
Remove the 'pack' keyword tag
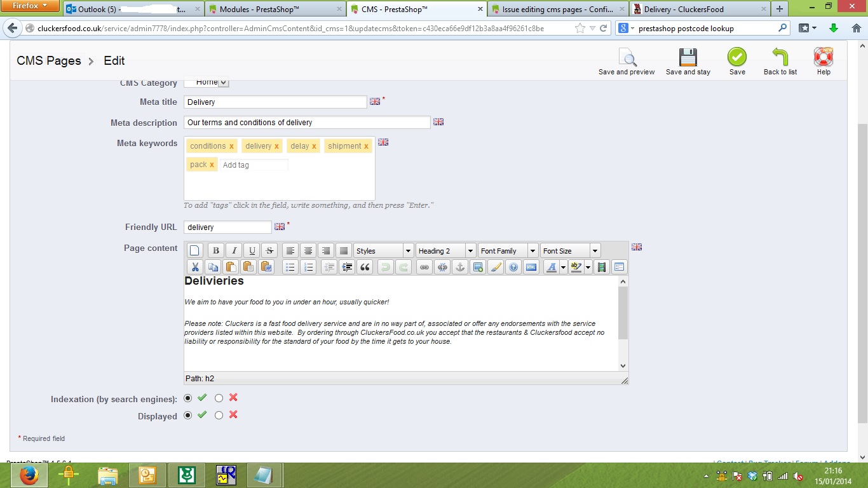212,165
